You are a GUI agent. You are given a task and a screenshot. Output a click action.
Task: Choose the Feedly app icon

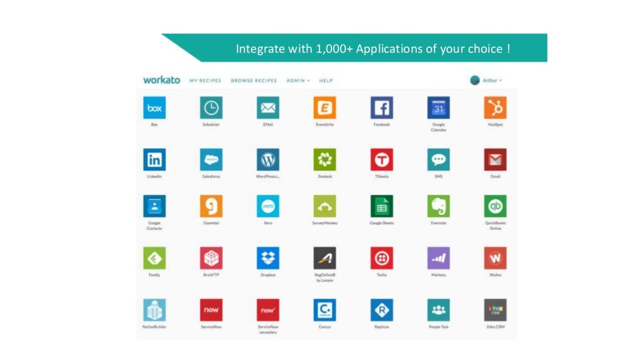pos(155,258)
